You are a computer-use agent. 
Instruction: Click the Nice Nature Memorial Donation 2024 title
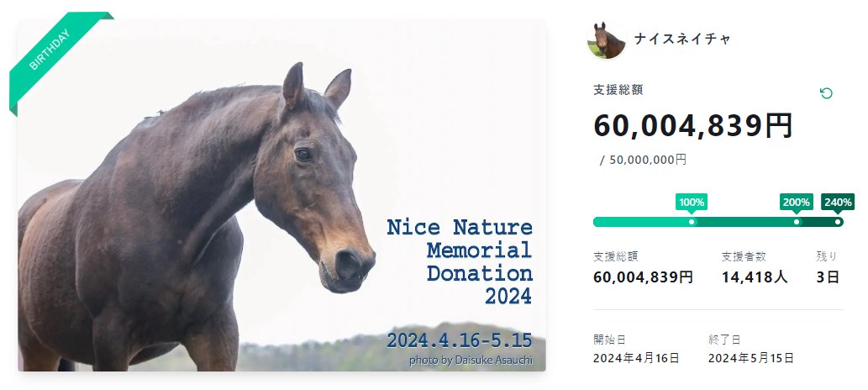[x=460, y=261]
